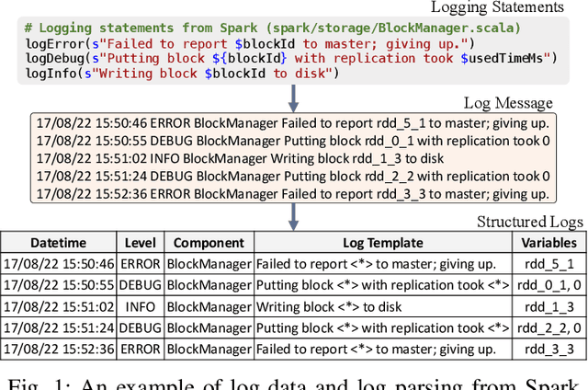Screen dimensions: 588x390
Task: Click the Log Template column header
Action: 383,243
